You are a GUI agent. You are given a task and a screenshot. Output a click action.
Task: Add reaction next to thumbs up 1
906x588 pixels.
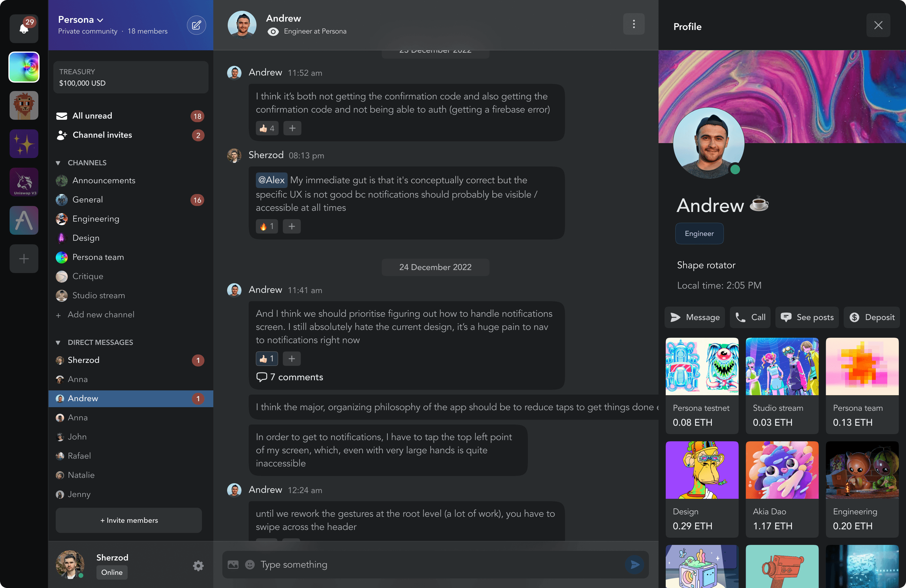coord(292,359)
